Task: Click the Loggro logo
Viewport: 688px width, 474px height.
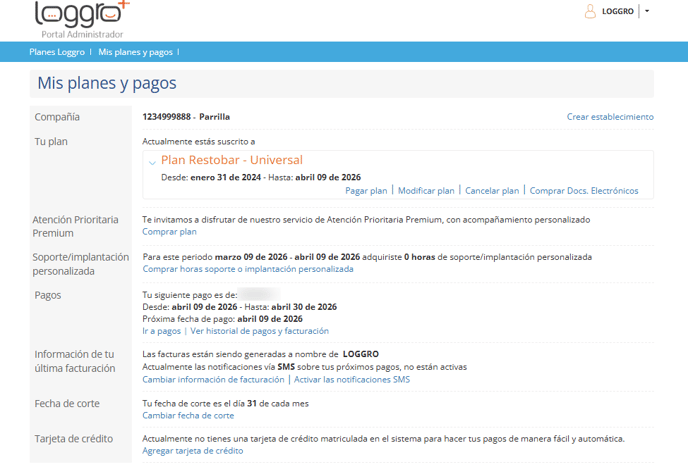Action: [x=81, y=15]
